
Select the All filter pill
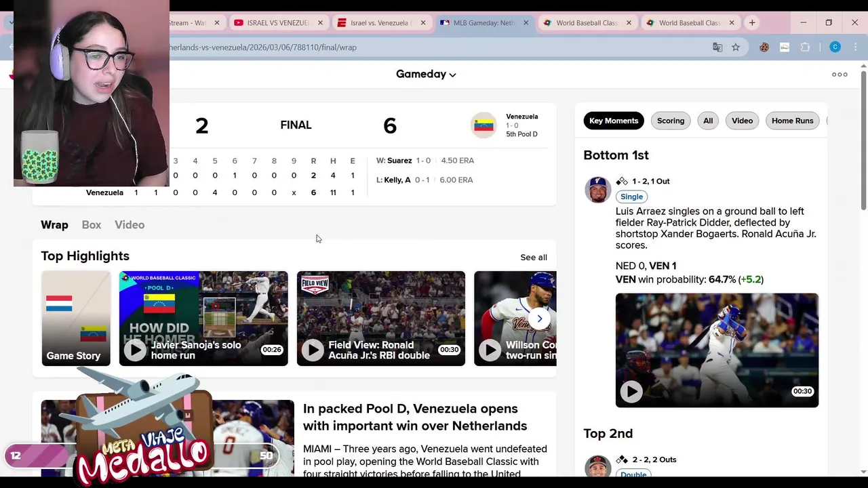708,121
